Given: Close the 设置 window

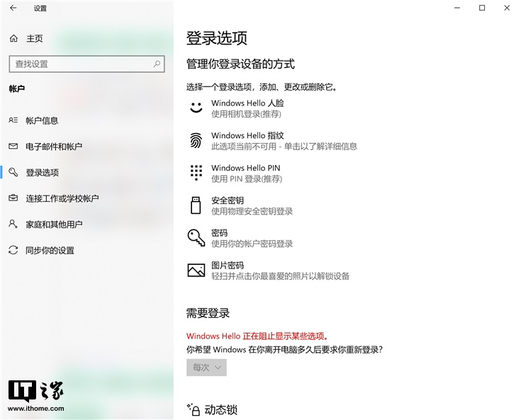Looking at the screenshot, I should tap(507, 8).
